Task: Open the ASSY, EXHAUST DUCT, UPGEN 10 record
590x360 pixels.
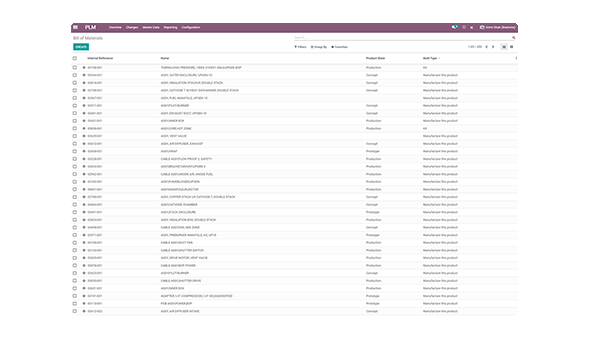Action: point(184,113)
